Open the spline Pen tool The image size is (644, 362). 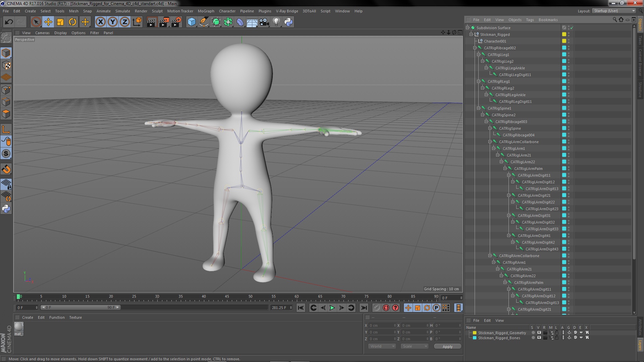click(204, 22)
